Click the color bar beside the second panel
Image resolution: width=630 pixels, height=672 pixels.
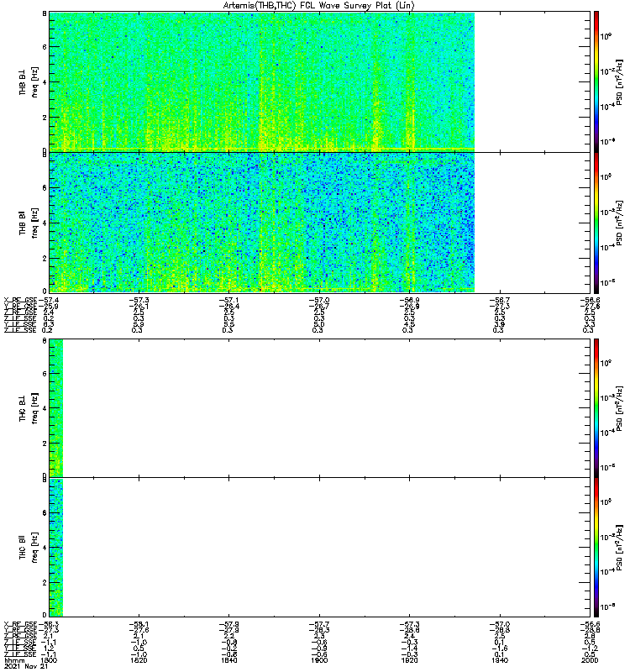click(596, 221)
